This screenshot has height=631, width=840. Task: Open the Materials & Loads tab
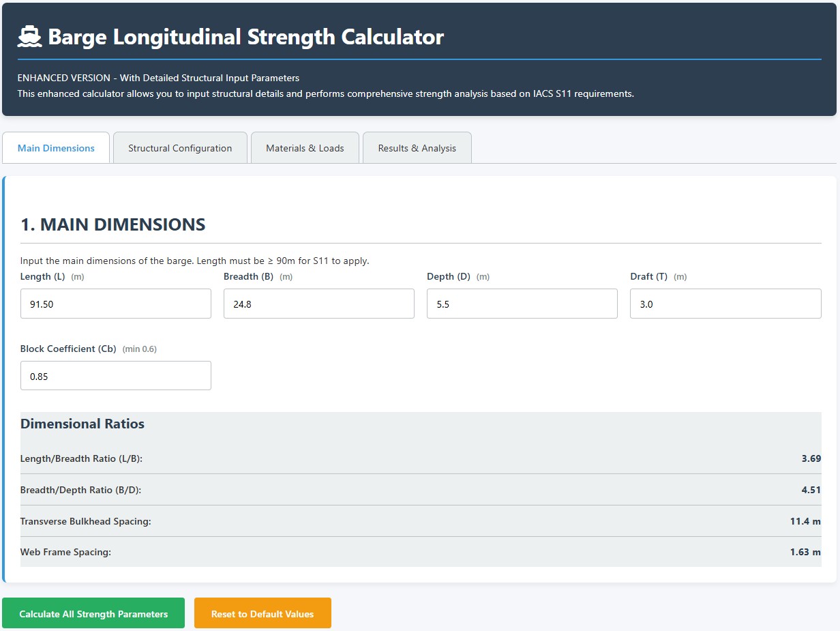305,148
